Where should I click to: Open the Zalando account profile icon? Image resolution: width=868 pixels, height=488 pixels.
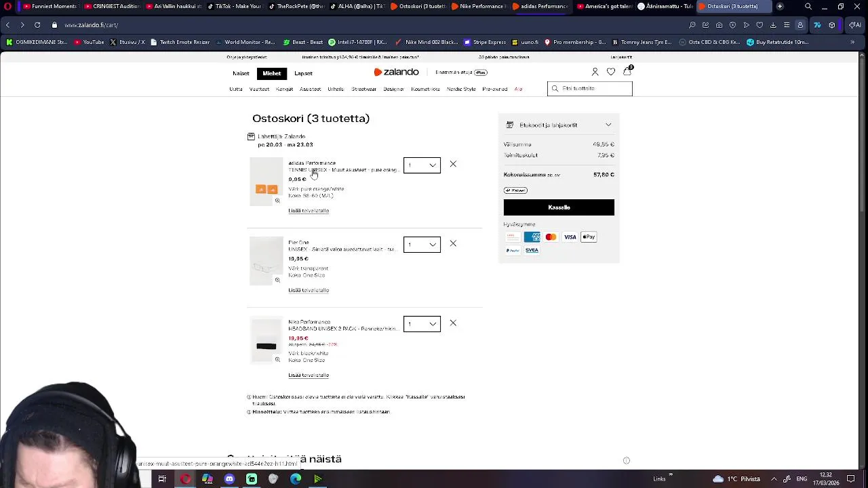[x=595, y=72]
